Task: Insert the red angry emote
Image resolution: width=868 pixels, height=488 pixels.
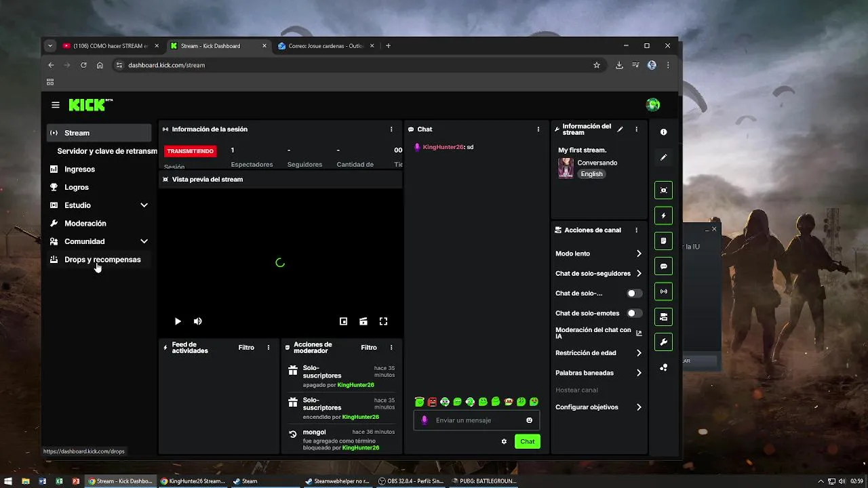Action: (432, 402)
